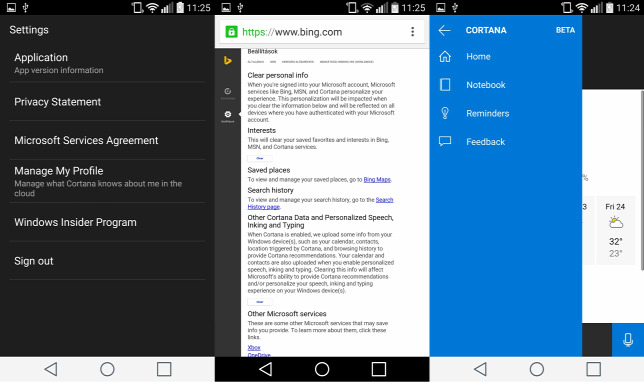
Task: Click the green secure padlock icon
Action: [231, 32]
